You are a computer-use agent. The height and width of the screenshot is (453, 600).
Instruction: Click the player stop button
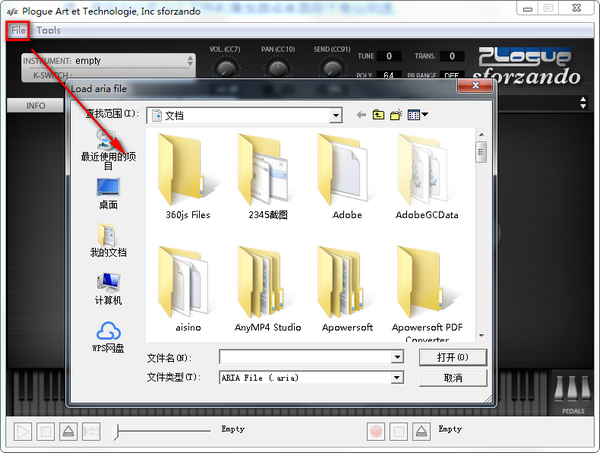[x=46, y=432]
